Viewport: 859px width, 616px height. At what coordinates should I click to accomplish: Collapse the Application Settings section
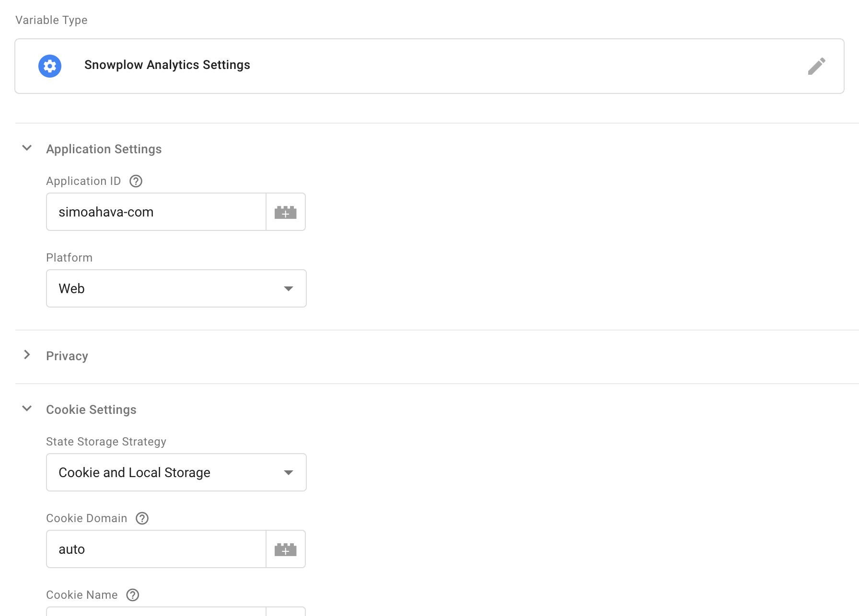[27, 148]
